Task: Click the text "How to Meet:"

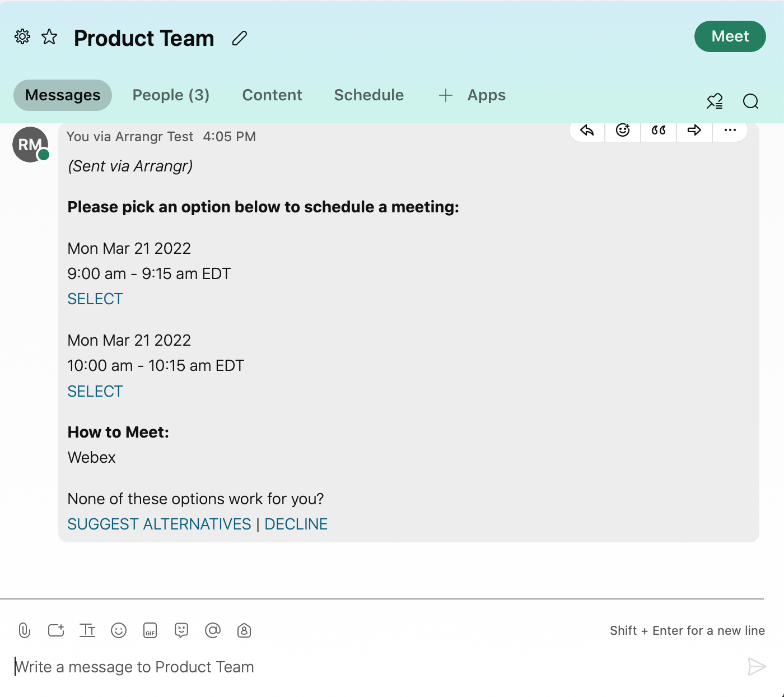Action: (118, 433)
